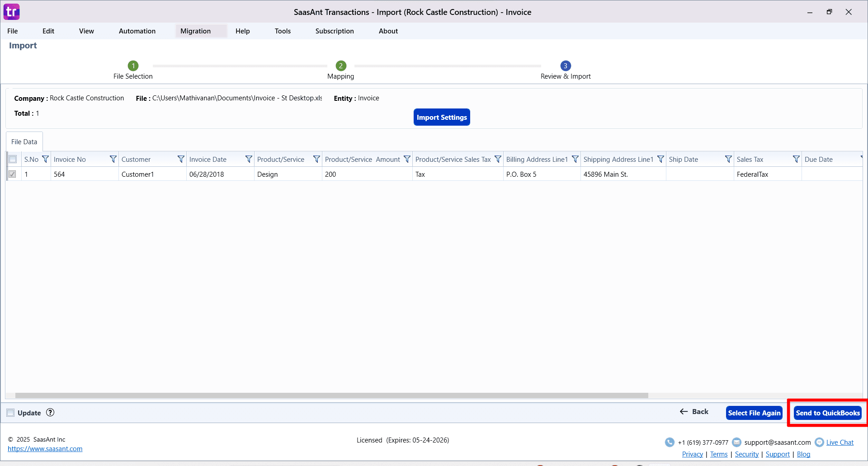
Task: Select the 45896 Main St. cell
Action: [x=623, y=174]
